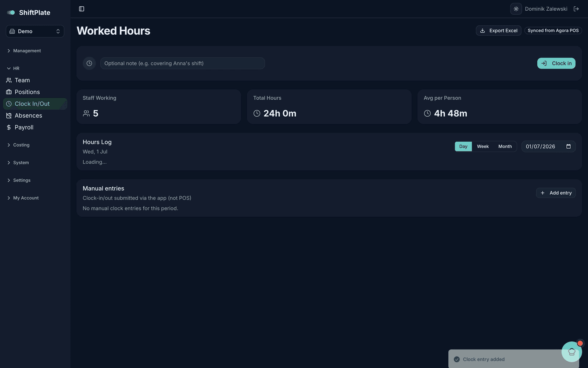Switch theme with the sun icon

pyautogui.click(x=516, y=9)
